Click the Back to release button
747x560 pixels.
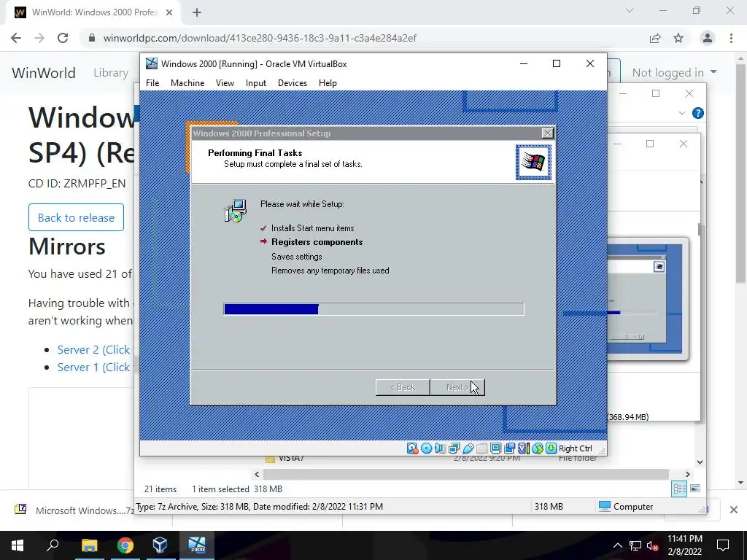click(76, 217)
